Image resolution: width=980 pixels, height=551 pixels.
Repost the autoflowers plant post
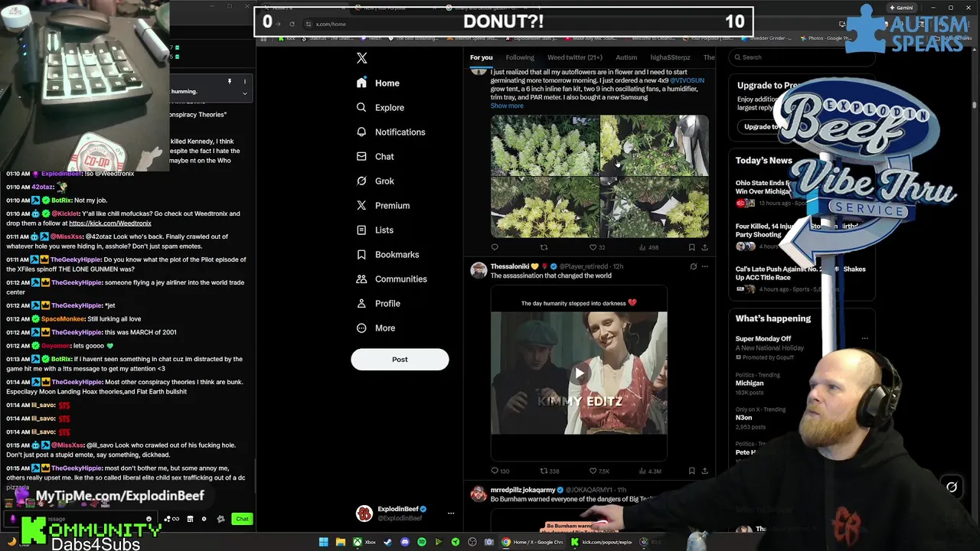[x=544, y=247]
